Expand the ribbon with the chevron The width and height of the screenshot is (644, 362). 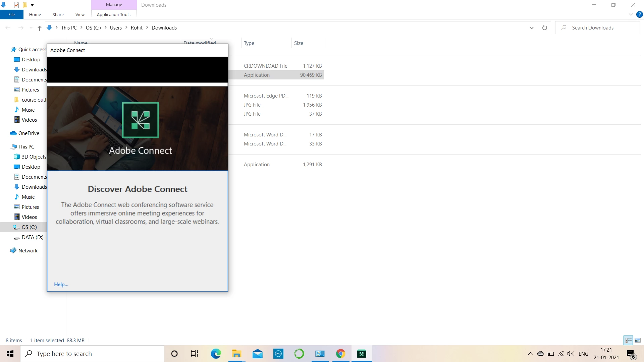click(x=631, y=14)
